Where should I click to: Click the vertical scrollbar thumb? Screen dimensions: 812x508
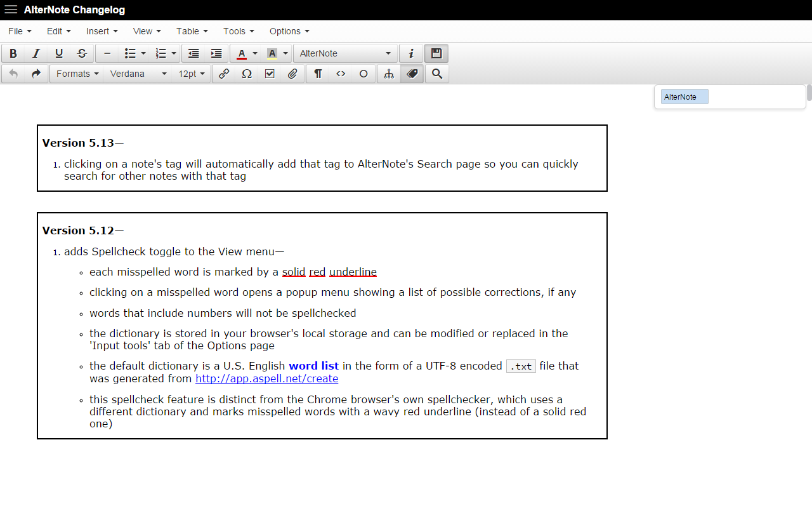pos(809,93)
